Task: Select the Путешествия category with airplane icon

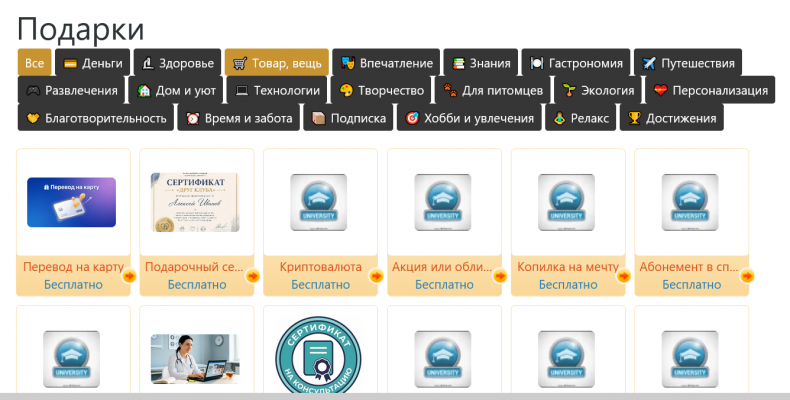Action: [688, 62]
